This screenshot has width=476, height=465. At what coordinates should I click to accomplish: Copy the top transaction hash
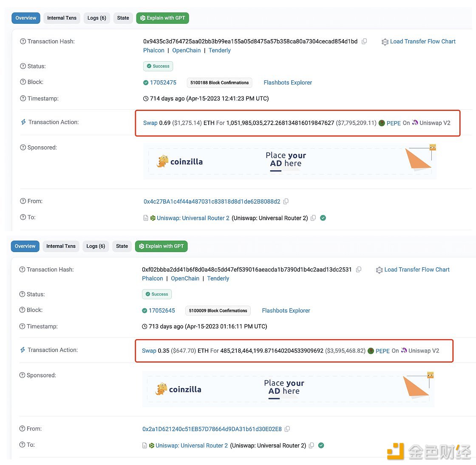click(364, 42)
